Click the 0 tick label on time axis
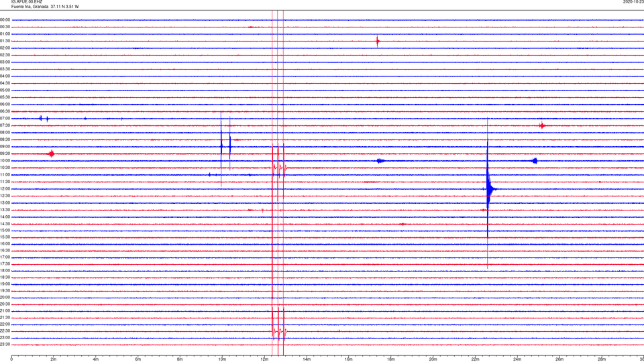This screenshot has height=362, width=644. 11,359
